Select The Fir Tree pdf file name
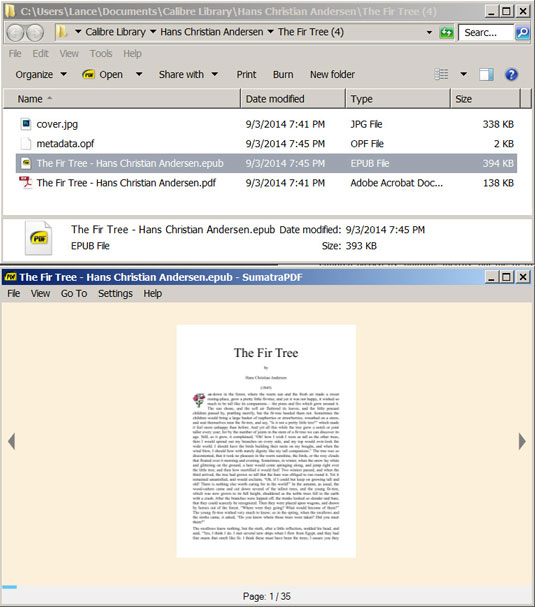Screen dimensions: 535x607 pyautogui.click(x=126, y=183)
